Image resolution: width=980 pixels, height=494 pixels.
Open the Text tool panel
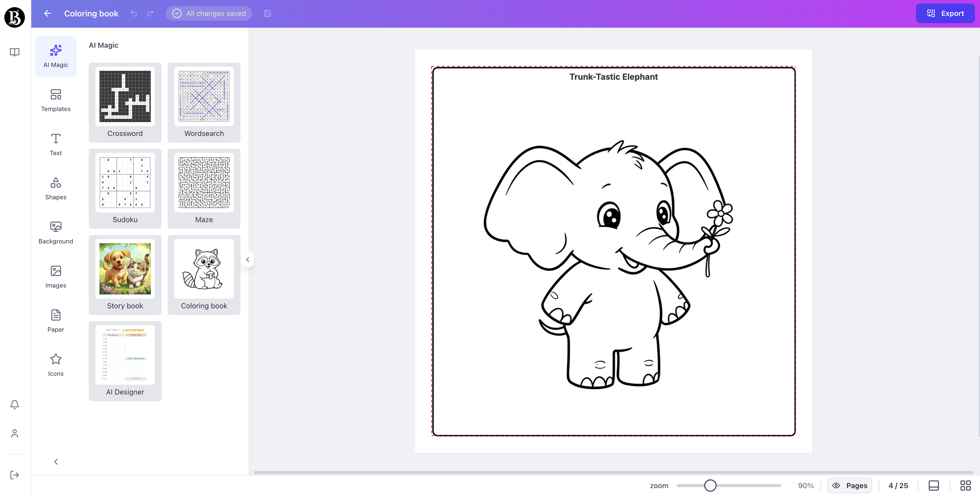tap(56, 144)
